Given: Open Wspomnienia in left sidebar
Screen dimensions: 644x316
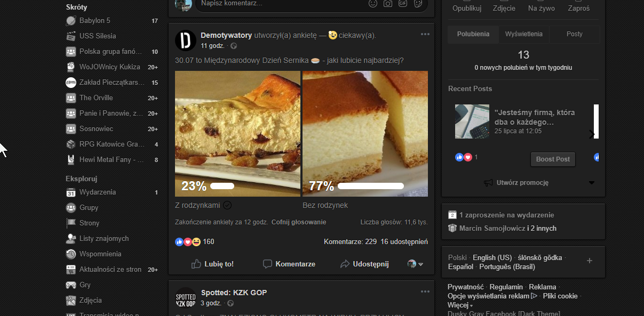Looking at the screenshot, I should 100,254.
